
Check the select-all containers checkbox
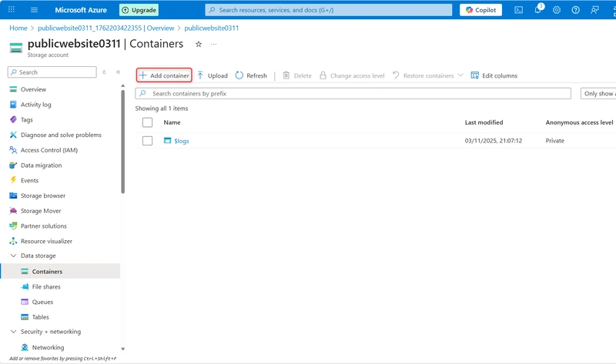coord(147,122)
